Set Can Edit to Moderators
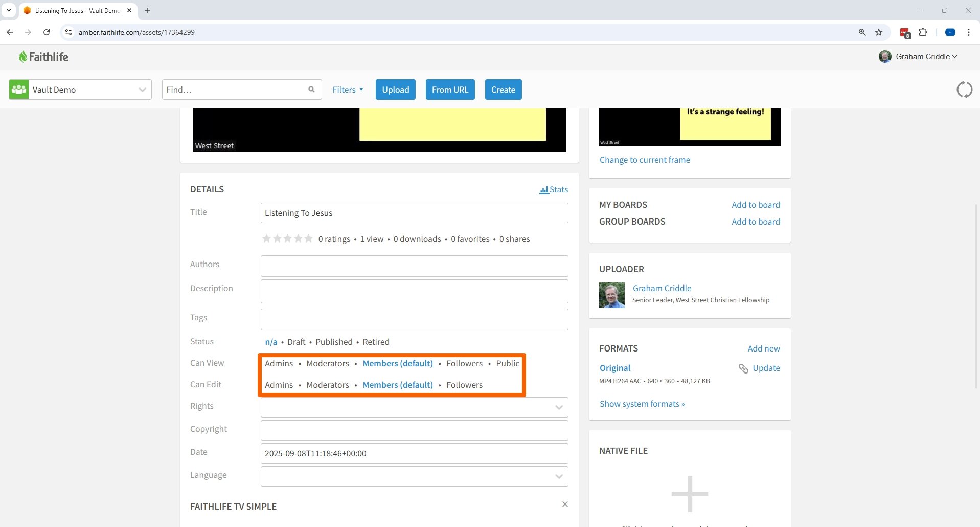980x527 pixels. coord(328,385)
